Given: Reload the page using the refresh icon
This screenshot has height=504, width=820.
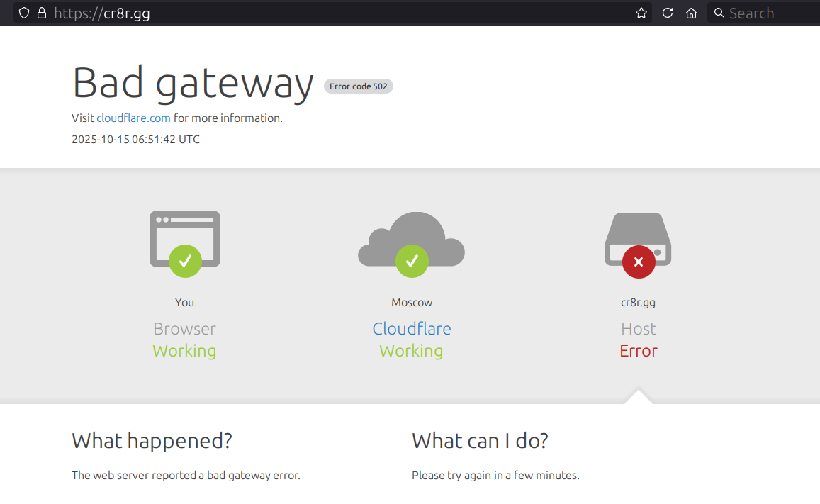Looking at the screenshot, I should click(x=667, y=13).
